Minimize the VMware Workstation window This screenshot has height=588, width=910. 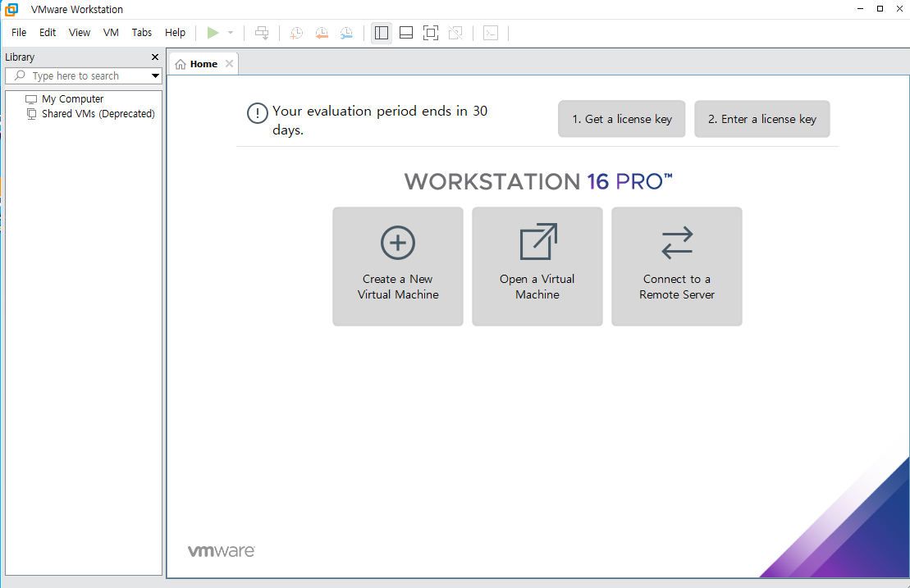861,9
